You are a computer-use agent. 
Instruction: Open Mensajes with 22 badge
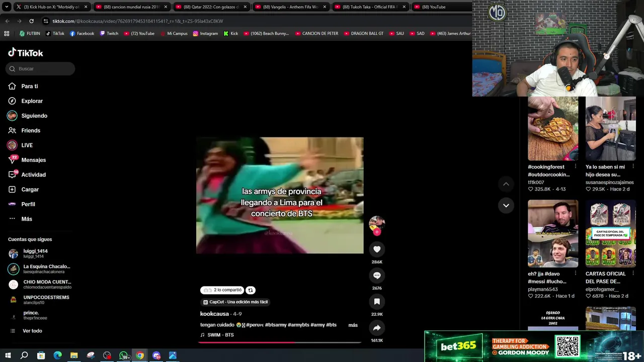[x=27, y=160]
